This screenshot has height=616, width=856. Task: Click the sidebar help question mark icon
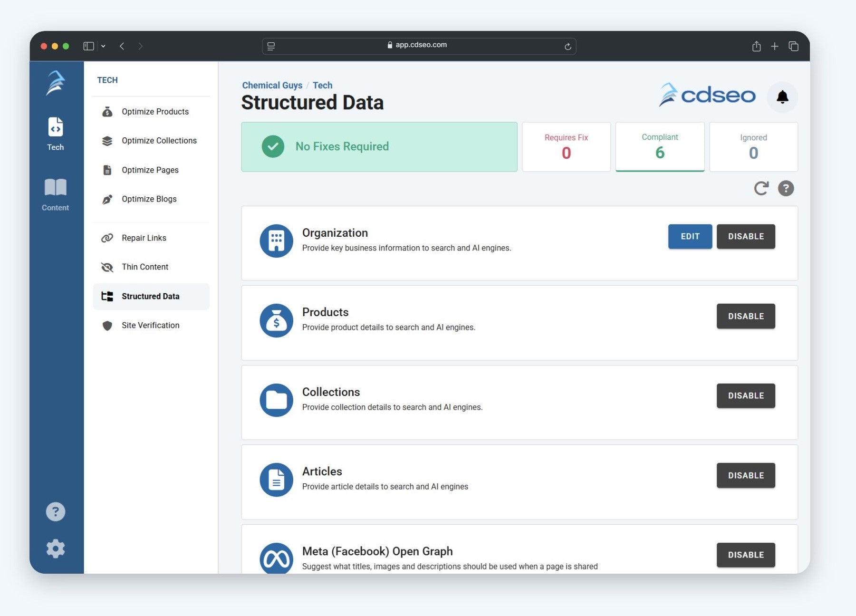click(56, 512)
